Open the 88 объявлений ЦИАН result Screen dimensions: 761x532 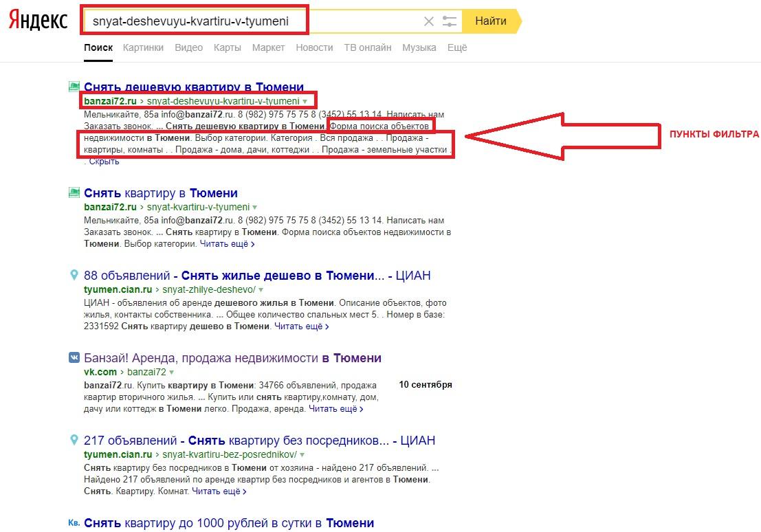[257, 275]
